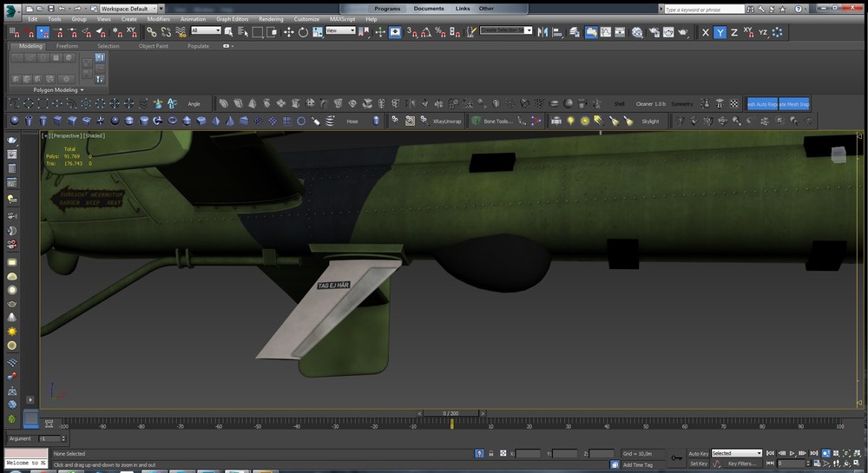Click the Key Filters... button
Image resolution: width=868 pixels, height=473 pixels.
pos(744,463)
